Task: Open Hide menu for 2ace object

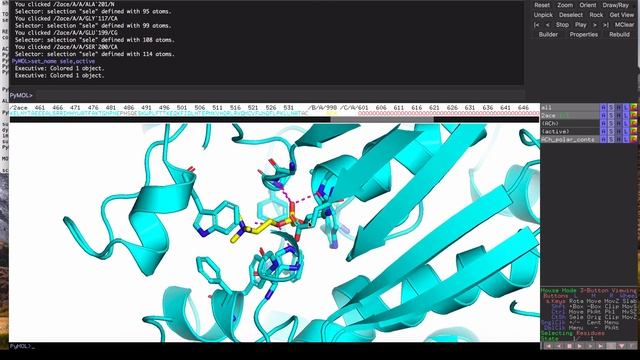Action: pos(619,116)
